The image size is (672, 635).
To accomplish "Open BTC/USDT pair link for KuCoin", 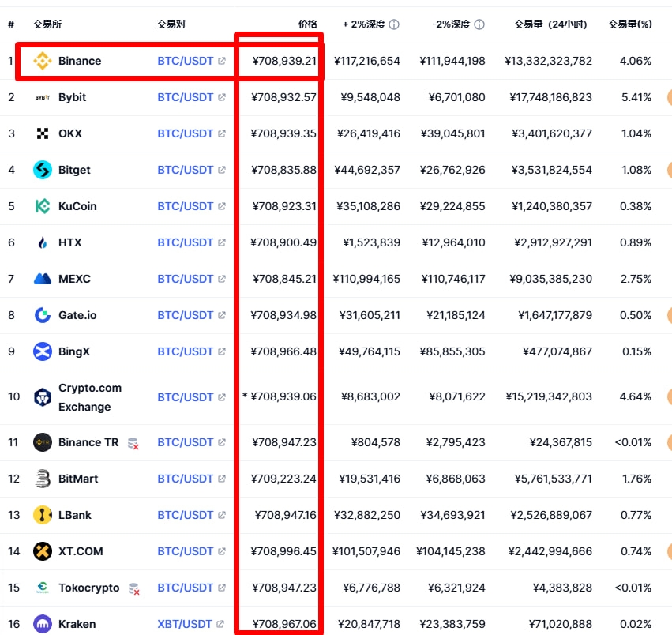I will pos(185,206).
